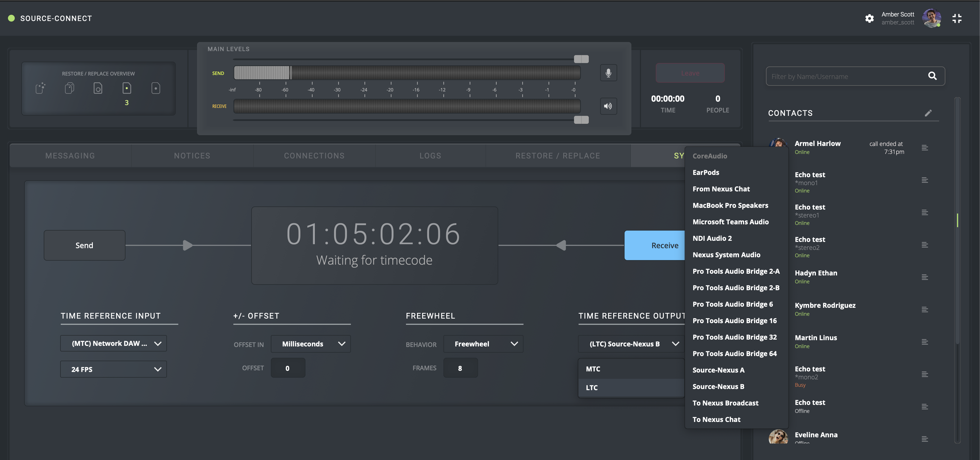Viewport: 980px width, 460px height.
Task: Open Armel Harlow's contact menu icon
Action: pos(925,148)
